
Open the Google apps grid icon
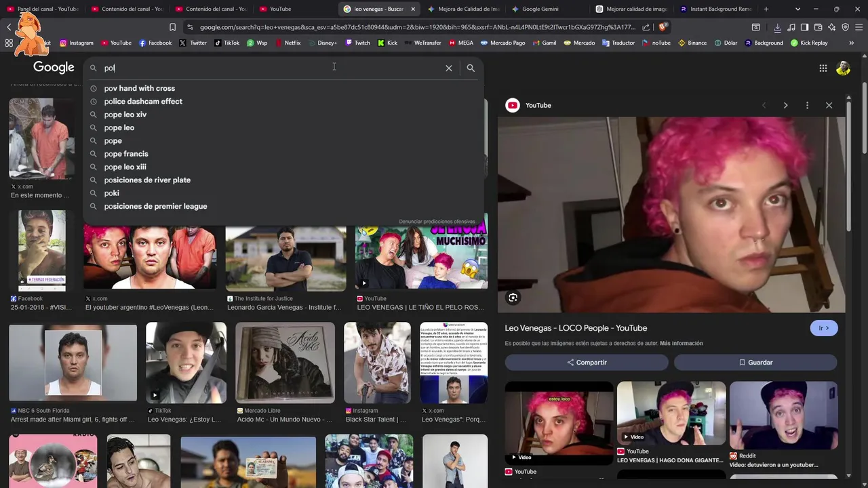(823, 68)
